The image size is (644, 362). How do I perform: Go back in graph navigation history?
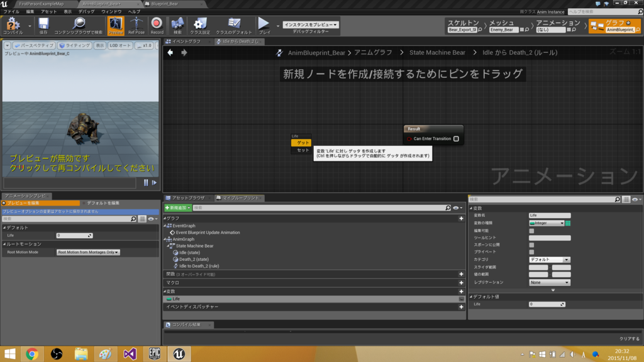pos(170,53)
